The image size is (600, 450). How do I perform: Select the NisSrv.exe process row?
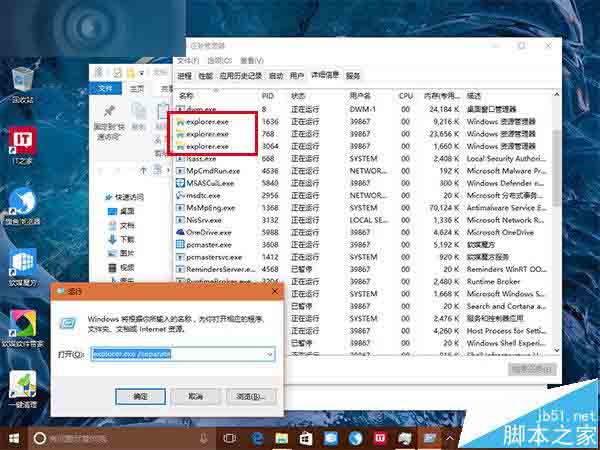click(x=361, y=220)
